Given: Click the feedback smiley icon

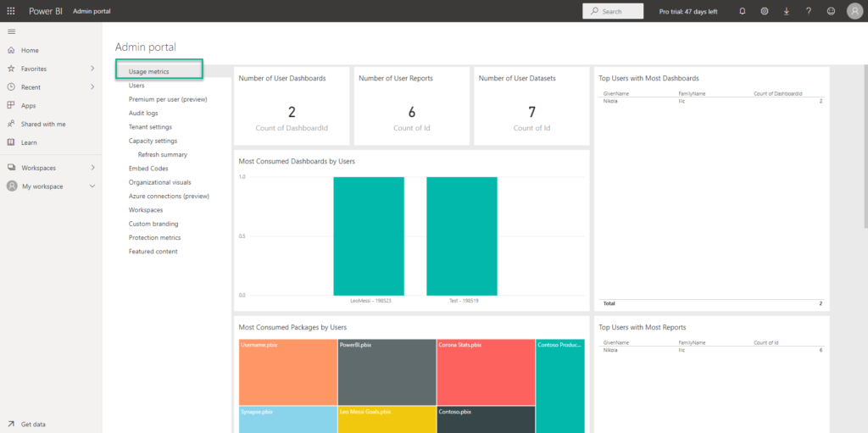Looking at the screenshot, I should click(x=831, y=11).
